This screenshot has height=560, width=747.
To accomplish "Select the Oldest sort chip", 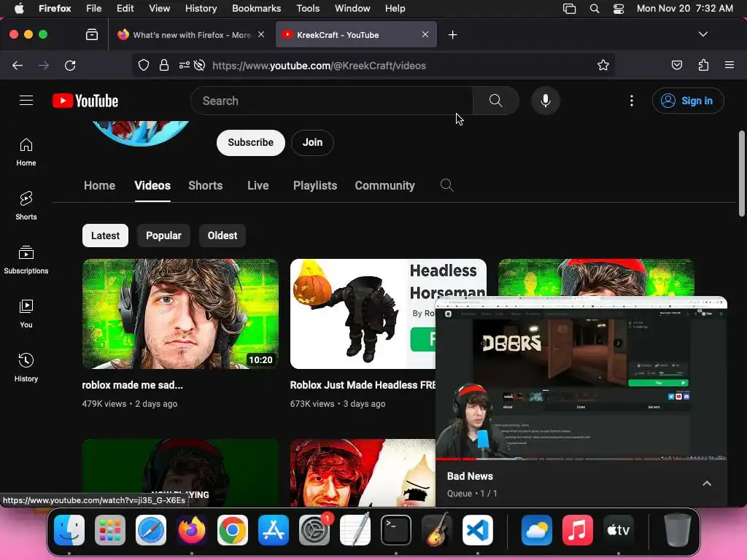I will pos(222,236).
